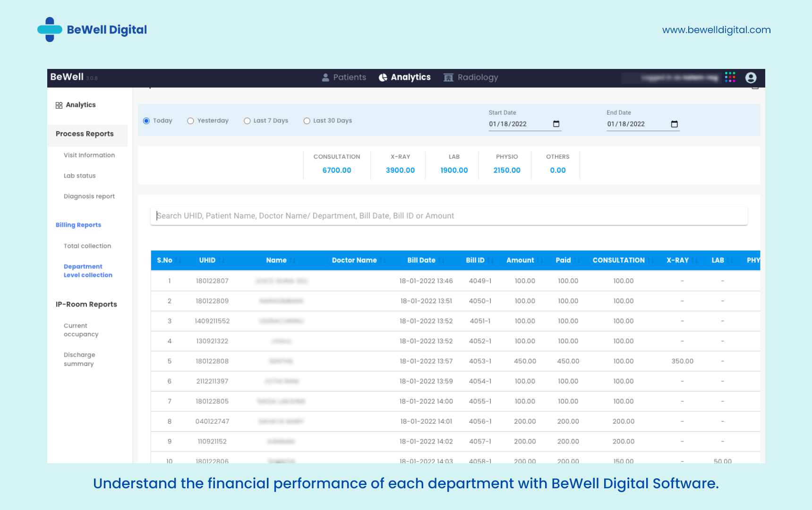Click the CONSULTATION 6700.00 summary tile
Screen dimensions: 812x510
336,164
